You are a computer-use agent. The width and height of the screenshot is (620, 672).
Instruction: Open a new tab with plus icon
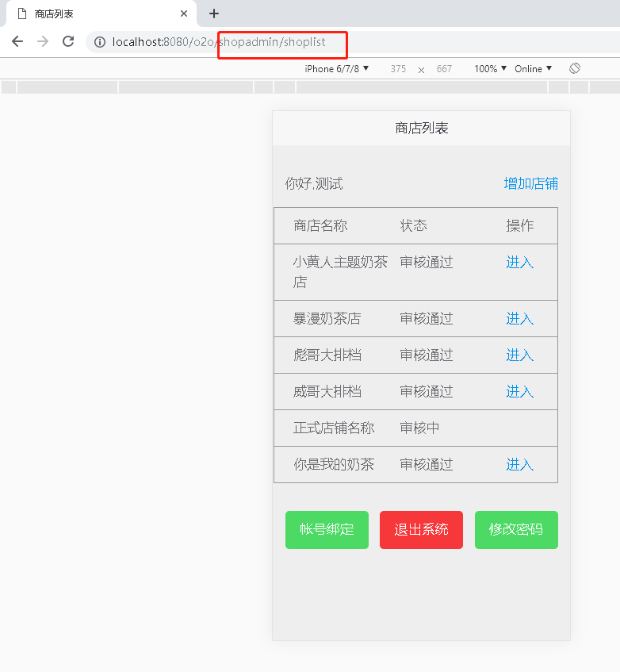pyautogui.click(x=214, y=13)
